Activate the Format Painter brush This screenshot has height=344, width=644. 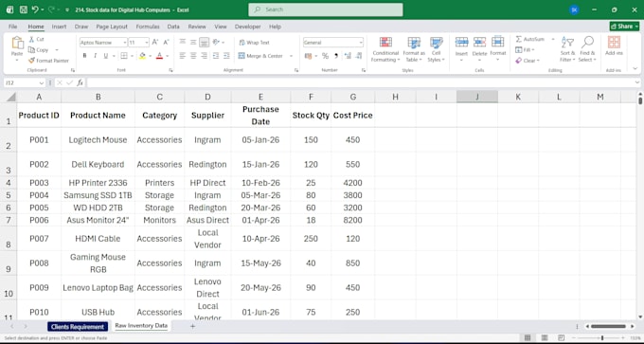coord(48,61)
